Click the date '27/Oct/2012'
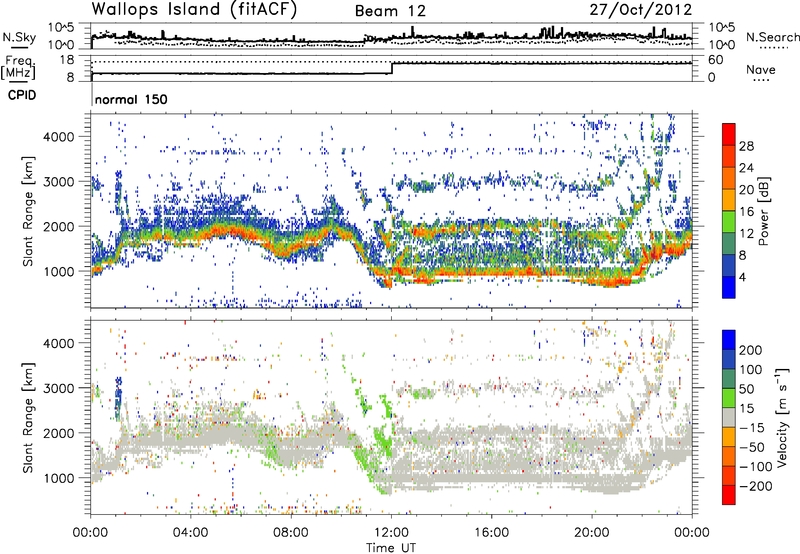Viewport: 800px width, 554px height. pyautogui.click(x=641, y=10)
